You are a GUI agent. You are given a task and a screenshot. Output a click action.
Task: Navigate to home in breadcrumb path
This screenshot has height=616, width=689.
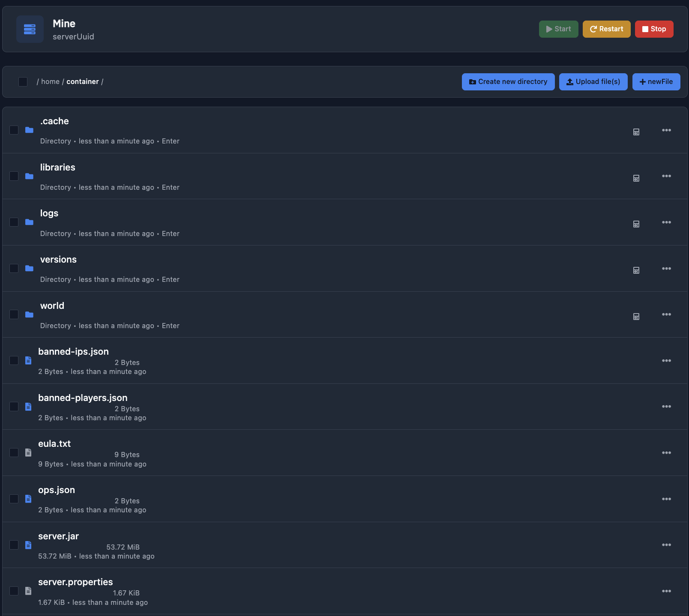point(50,82)
